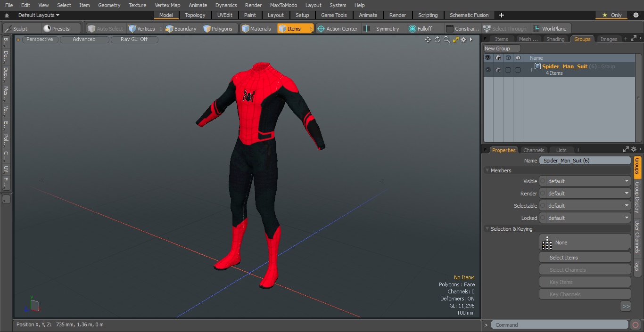Open the Advanced shading dropdown
The width and height of the screenshot is (644, 332).
click(84, 40)
